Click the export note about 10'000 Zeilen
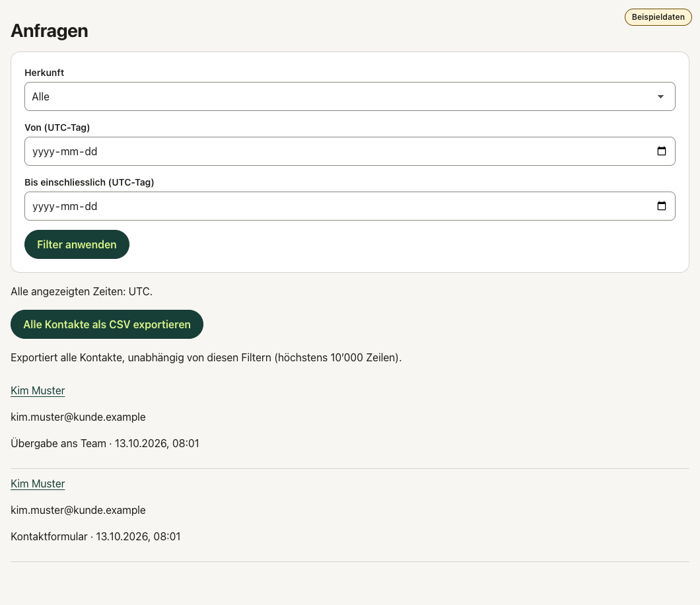Image resolution: width=700 pixels, height=605 pixels. point(206,357)
